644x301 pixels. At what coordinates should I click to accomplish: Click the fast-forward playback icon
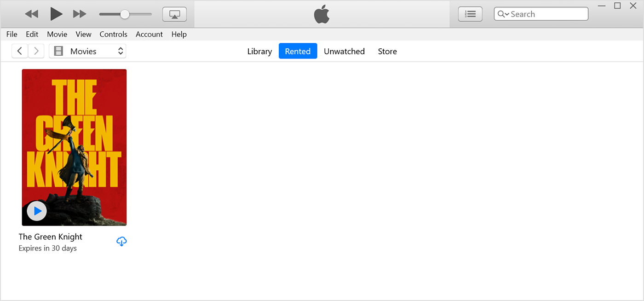tap(79, 14)
